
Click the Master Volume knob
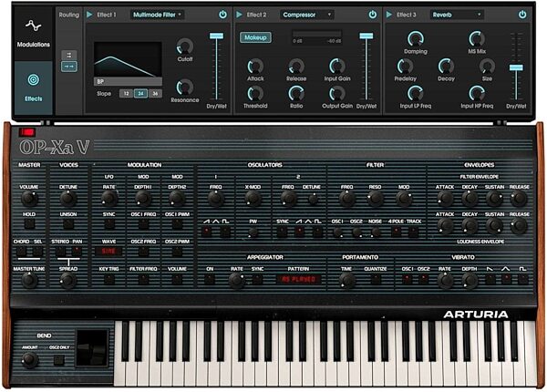29,198
